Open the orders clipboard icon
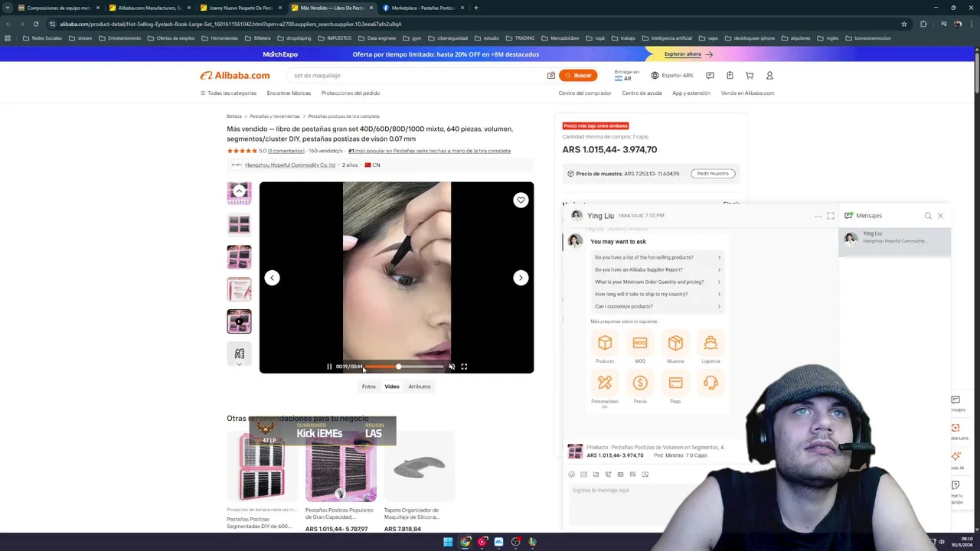Screen dimensions: 980x551 [730, 75]
